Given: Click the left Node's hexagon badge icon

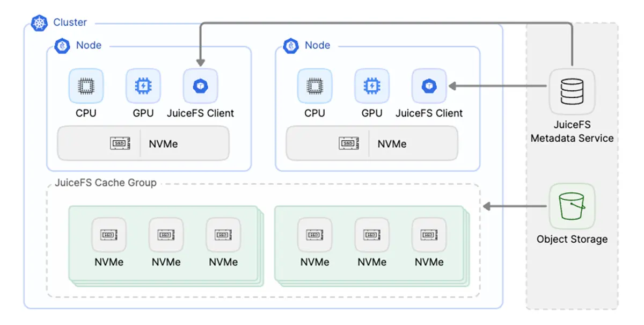Looking at the screenshot, I should [x=62, y=46].
